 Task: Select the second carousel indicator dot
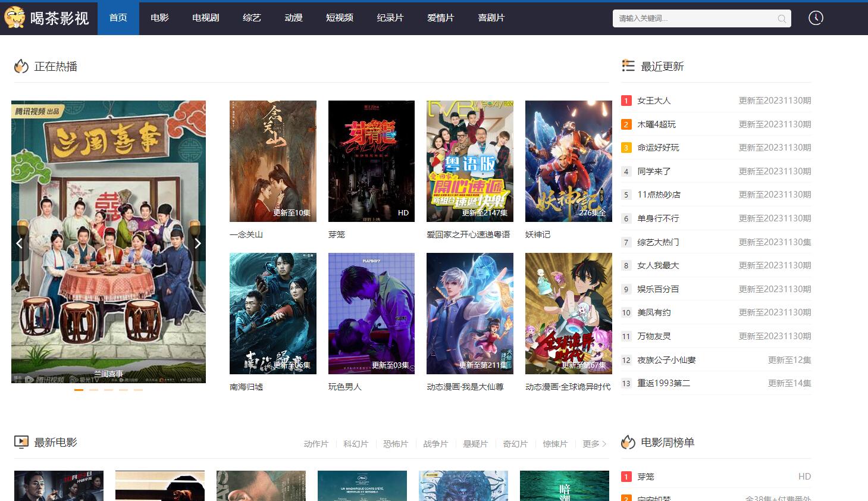coord(93,390)
